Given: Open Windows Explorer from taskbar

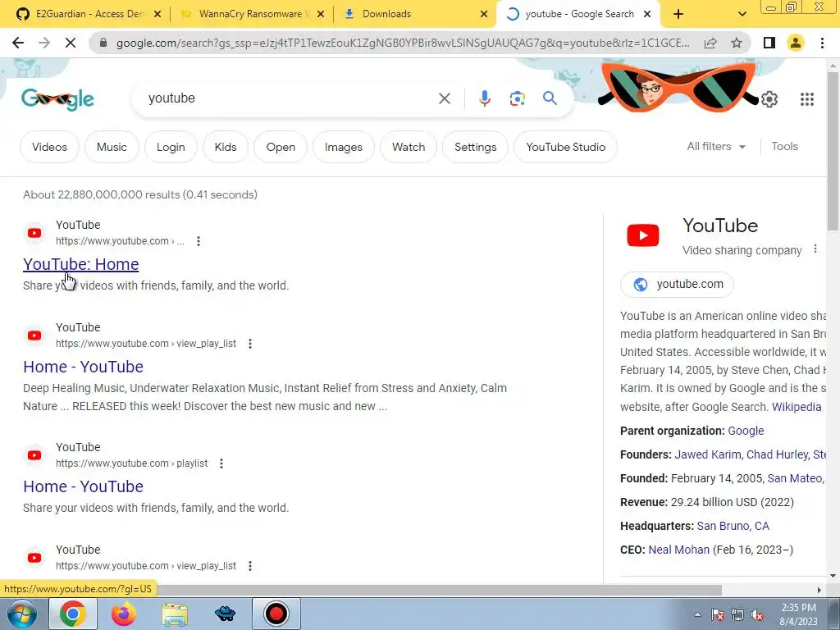Looking at the screenshot, I should (175, 614).
